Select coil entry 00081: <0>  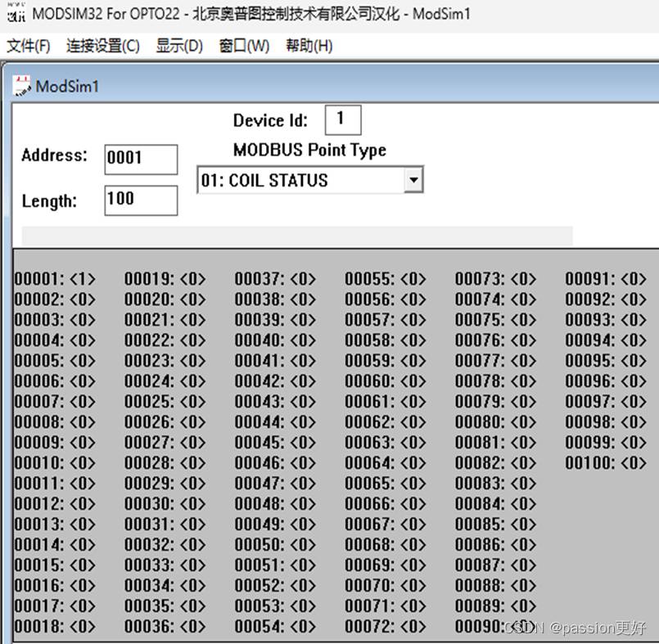coord(496,443)
